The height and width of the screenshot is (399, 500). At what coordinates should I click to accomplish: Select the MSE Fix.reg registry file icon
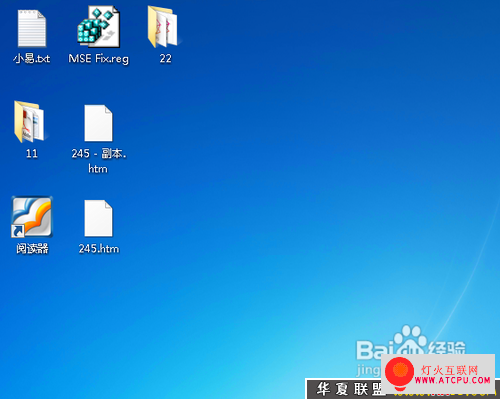tap(98, 27)
